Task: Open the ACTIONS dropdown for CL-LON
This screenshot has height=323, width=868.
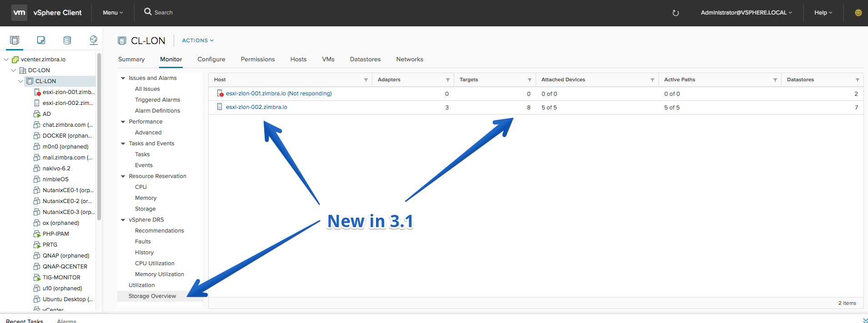Action: coord(198,40)
